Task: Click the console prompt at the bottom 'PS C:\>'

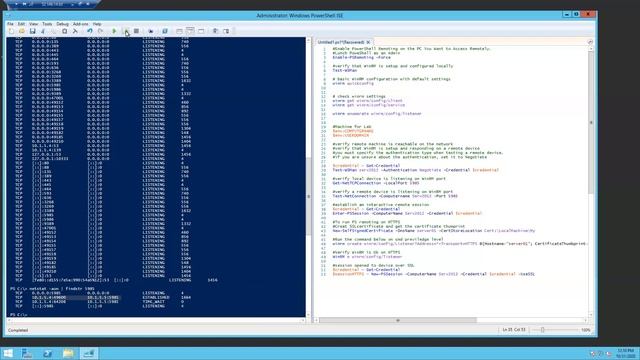Action: coord(19,315)
